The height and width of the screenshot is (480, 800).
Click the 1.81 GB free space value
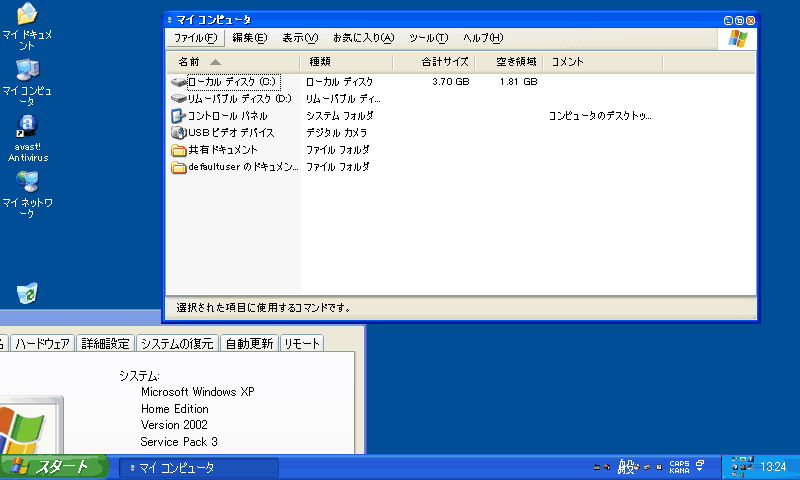tap(518, 82)
